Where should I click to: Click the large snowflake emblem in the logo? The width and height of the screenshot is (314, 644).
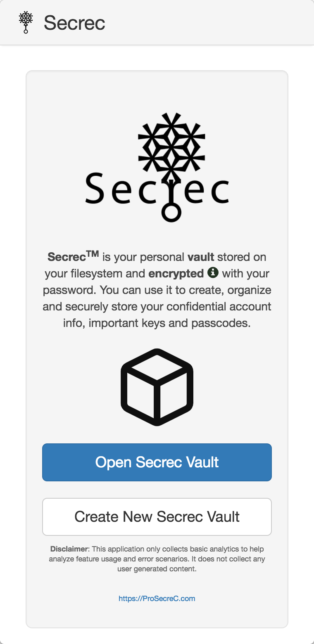point(171,142)
